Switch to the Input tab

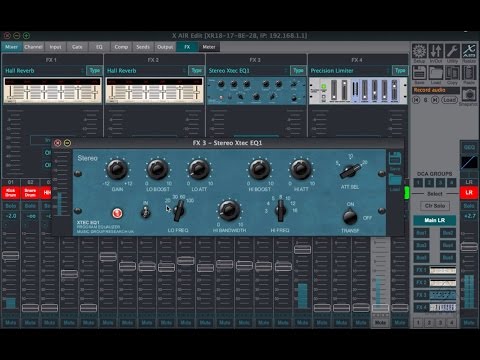coord(55,47)
